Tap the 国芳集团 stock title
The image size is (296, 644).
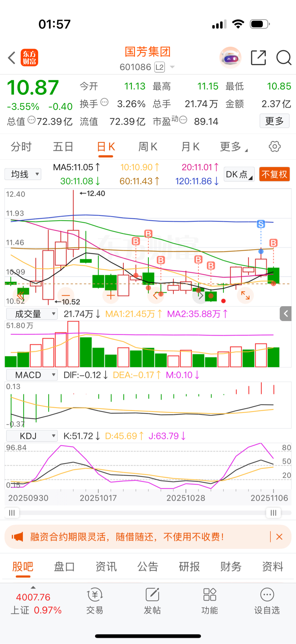click(x=148, y=52)
